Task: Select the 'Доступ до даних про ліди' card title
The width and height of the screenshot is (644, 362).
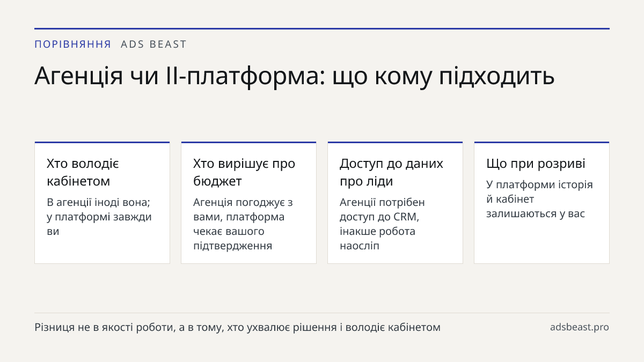Action: 391,172
